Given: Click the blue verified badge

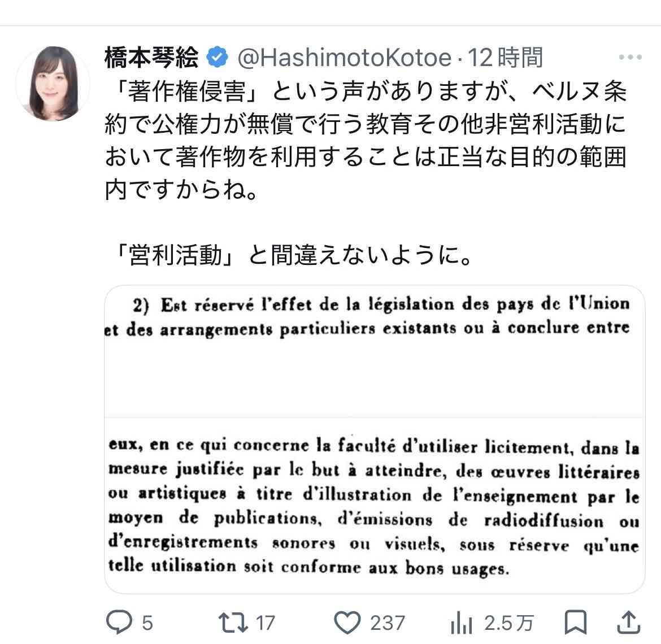Looking at the screenshot, I should [x=217, y=57].
